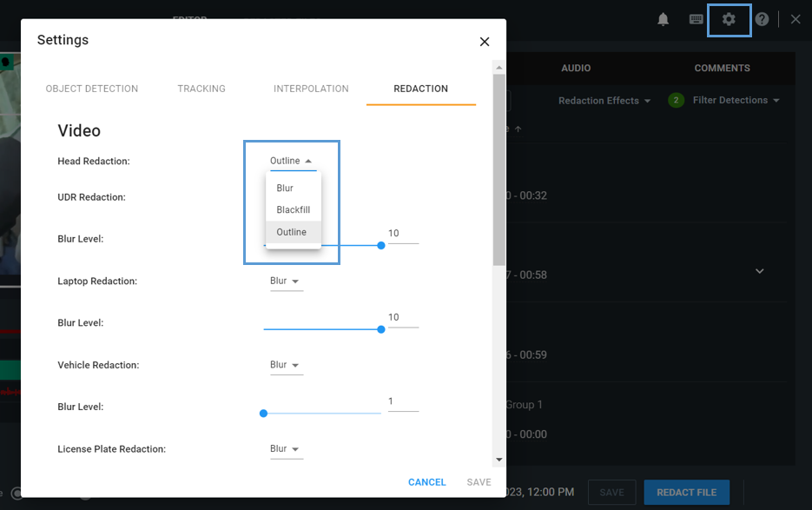Open the Vehicle Redaction dropdown

click(x=285, y=365)
